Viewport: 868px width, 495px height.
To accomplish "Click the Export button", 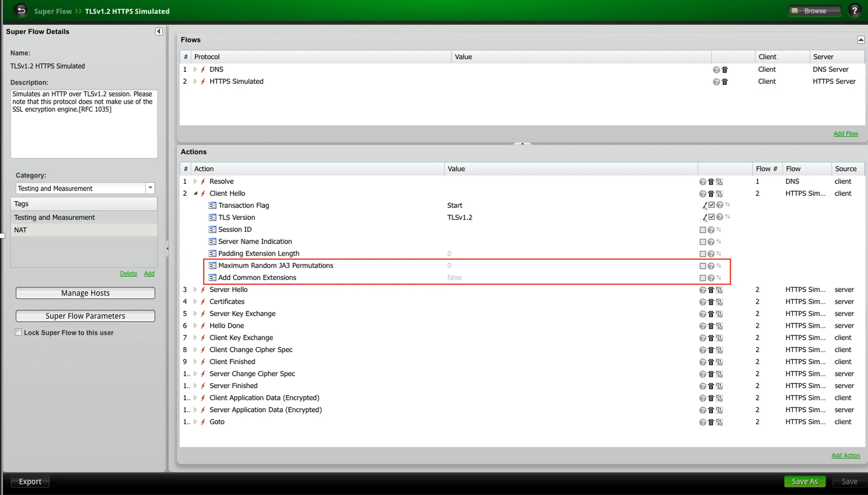I will pos(30,481).
